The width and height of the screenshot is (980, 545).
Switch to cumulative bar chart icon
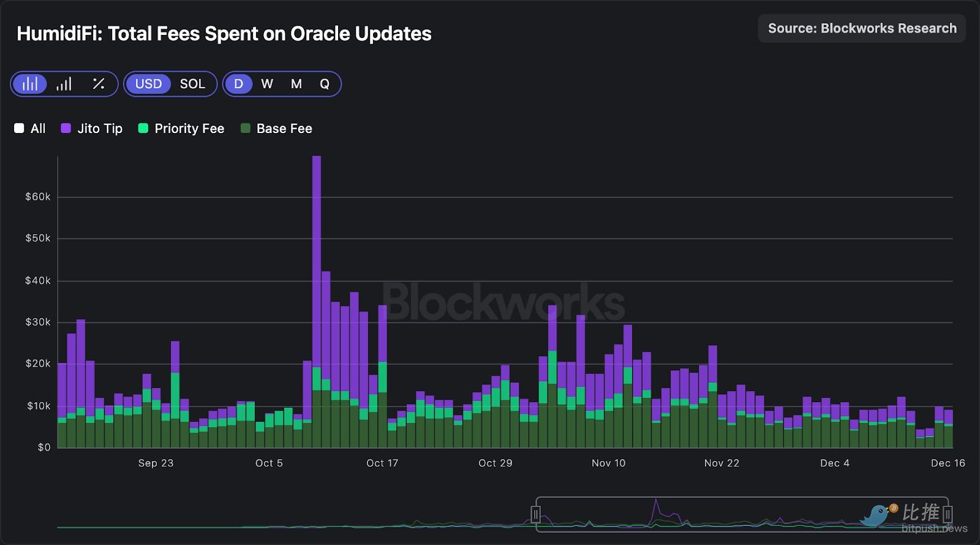[64, 84]
